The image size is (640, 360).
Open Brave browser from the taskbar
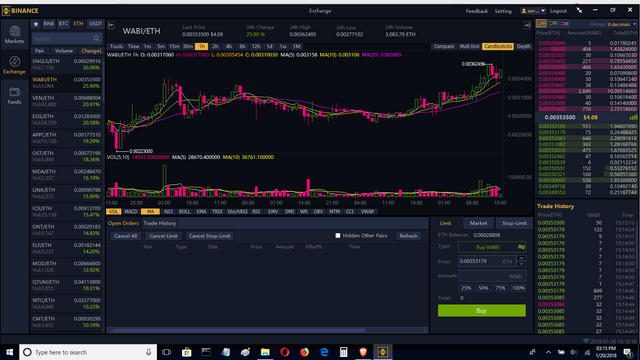363,352
